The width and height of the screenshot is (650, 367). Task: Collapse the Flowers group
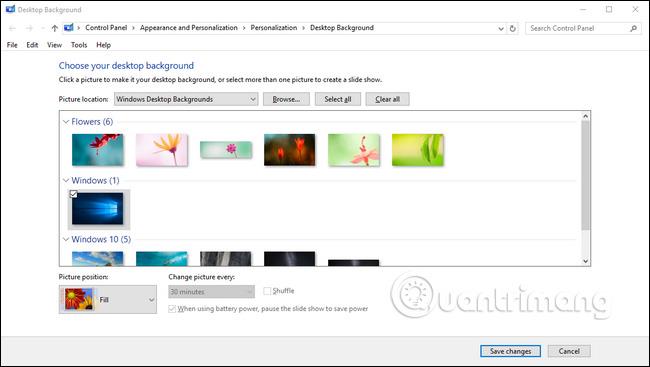point(65,122)
